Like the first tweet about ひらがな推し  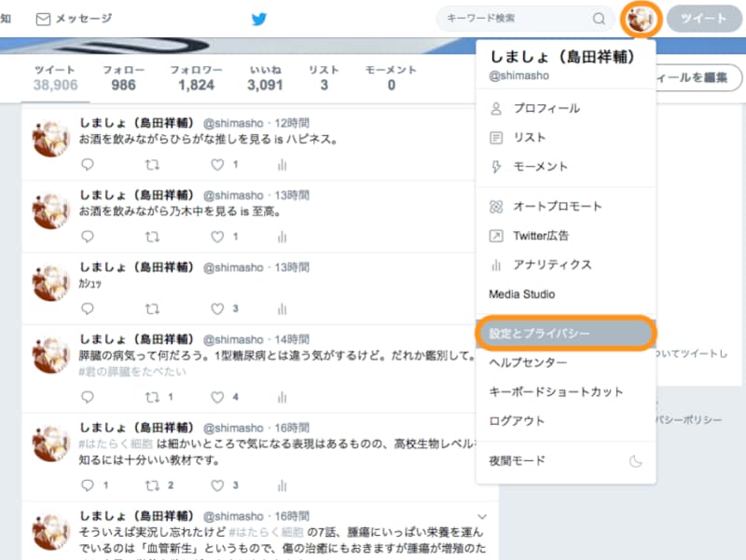click(217, 165)
